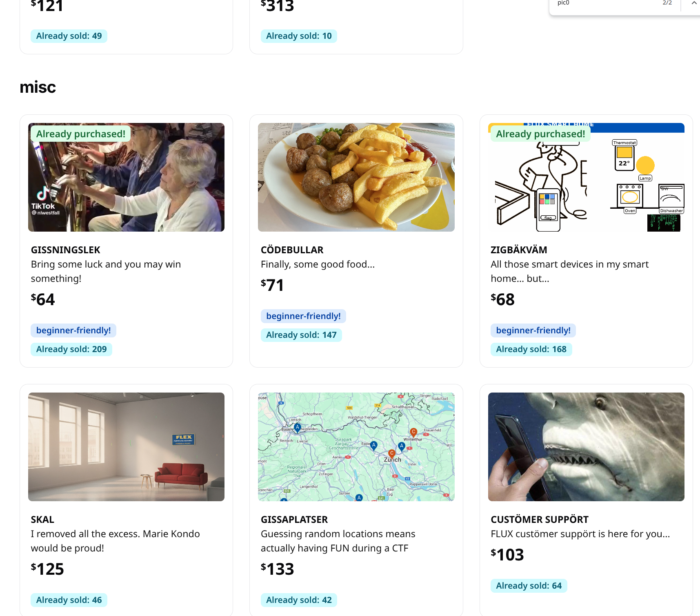The width and height of the screenshot is (700, 616).
Task: Click the GISSNINGSLEK challenge title
Action: pyautogui.click(x=66, y=250)
